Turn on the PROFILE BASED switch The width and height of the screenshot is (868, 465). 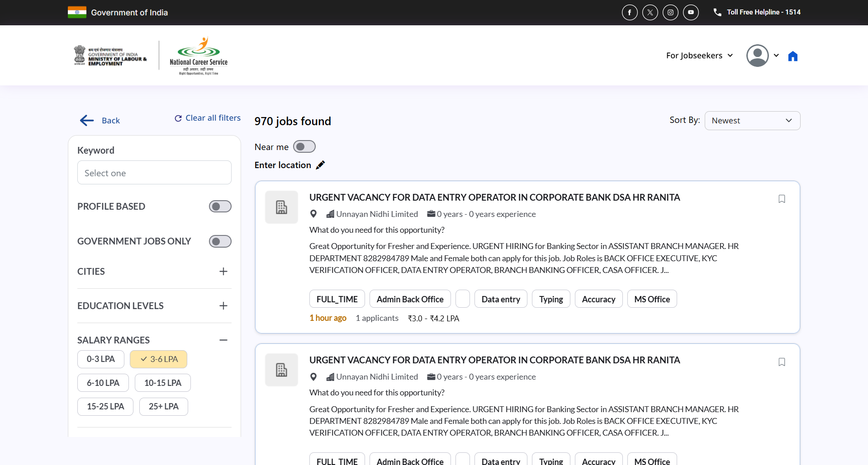click(220, 207)
